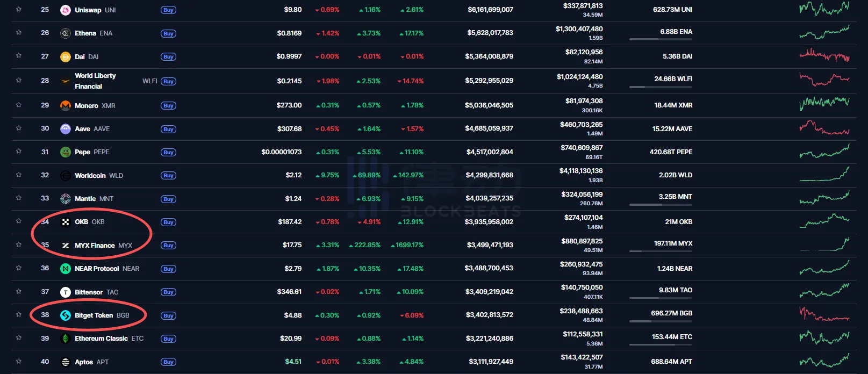Click the OKB circled token icon
The image size is (868, 374).
point(64,221)
